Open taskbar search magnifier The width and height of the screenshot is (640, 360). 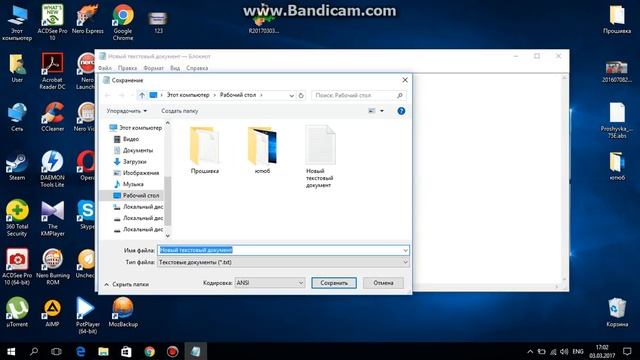[34, 351]
